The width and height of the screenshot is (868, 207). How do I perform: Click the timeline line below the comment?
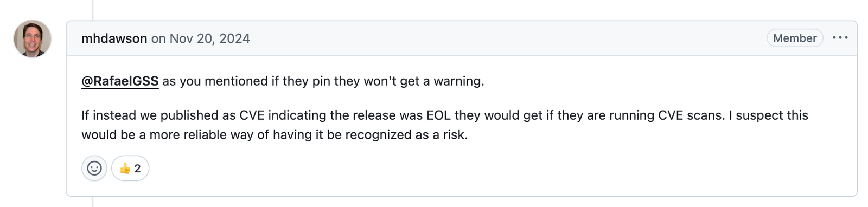pyautogui.click(x=92, y=202)
